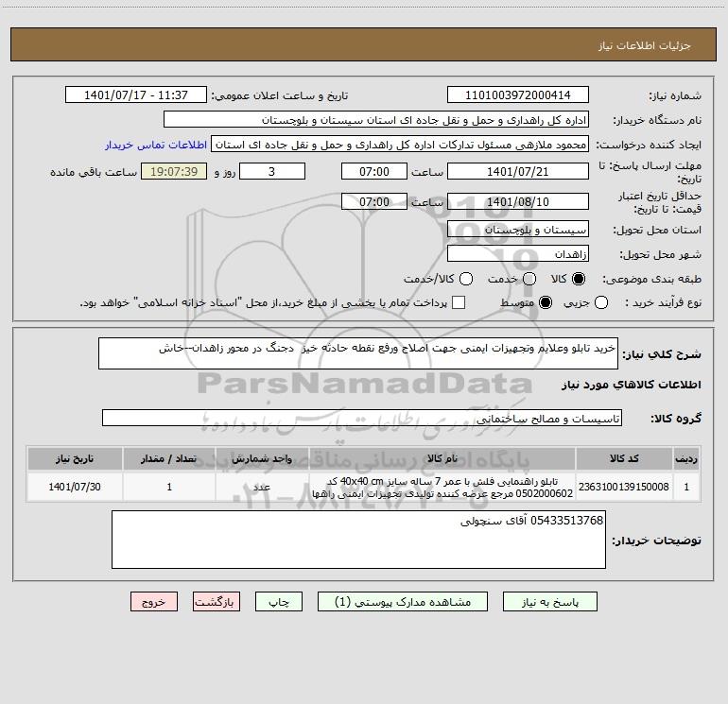
Task: Click the response deadline time 07:00 field
Action: click(x=374, y=172)
